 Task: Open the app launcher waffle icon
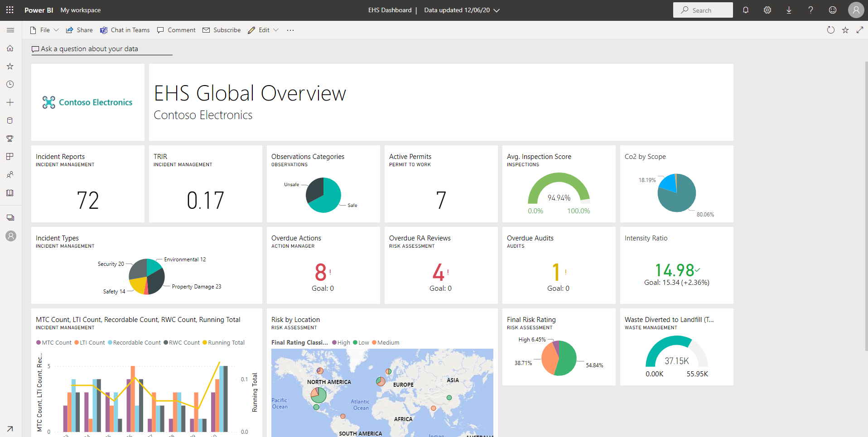point(10,10)
